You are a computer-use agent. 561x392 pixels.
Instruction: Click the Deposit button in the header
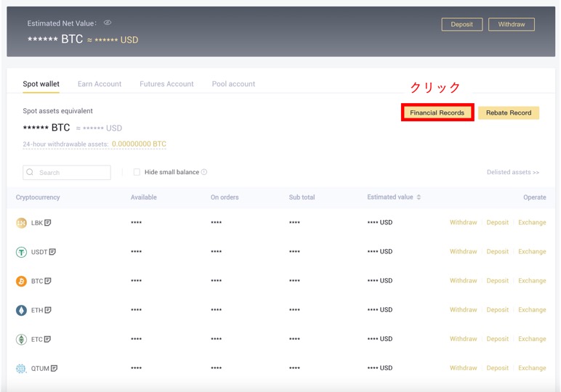pos(461,24)
